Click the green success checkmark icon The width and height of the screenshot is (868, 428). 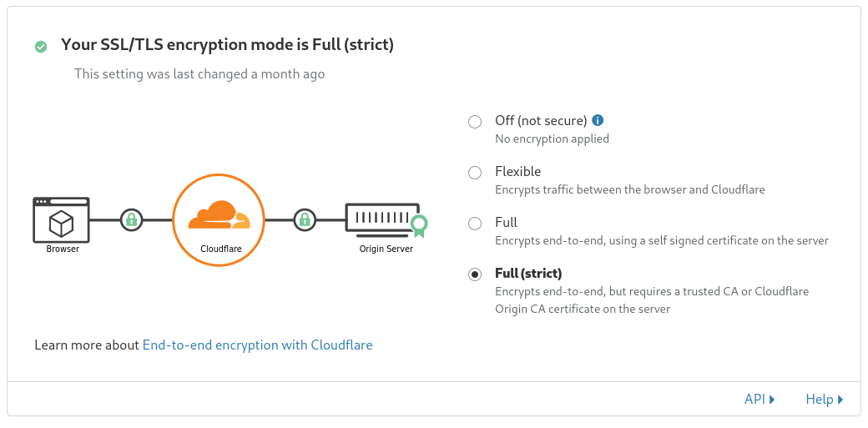[41, 47]
